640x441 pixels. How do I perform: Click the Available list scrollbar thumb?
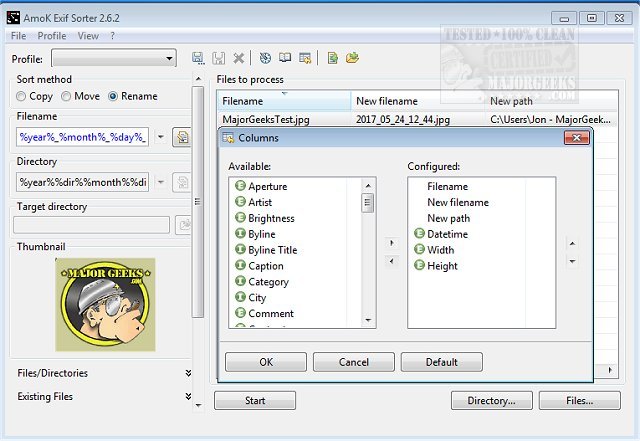pyautogui.click(x=368, y=203)
